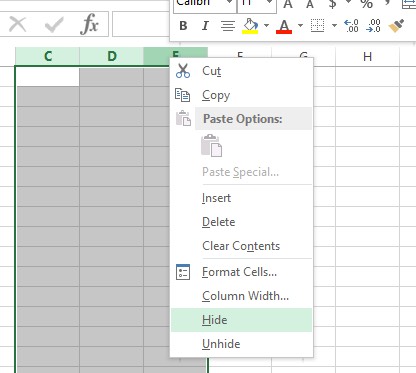Click the formula bar Cancel X icon
This screenshot has height=373, width=416.
click(x=18, y=24)
